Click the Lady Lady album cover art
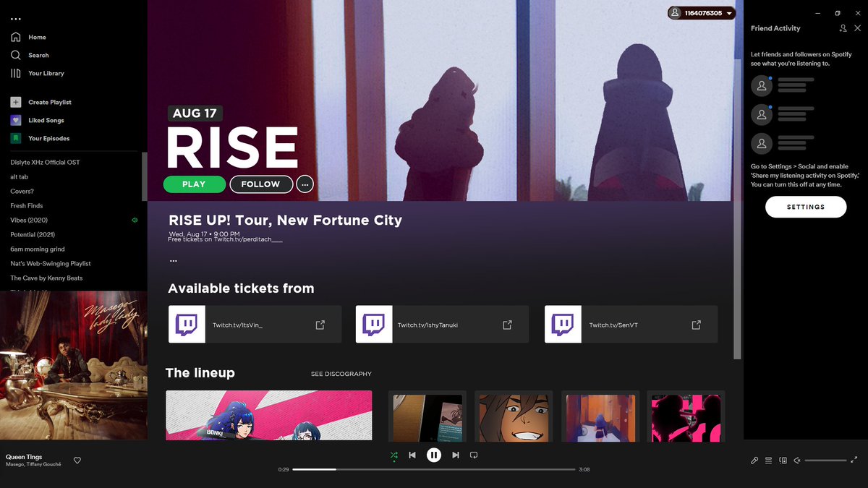This screenshot has width=868, height=488. (x=74, y=365)
